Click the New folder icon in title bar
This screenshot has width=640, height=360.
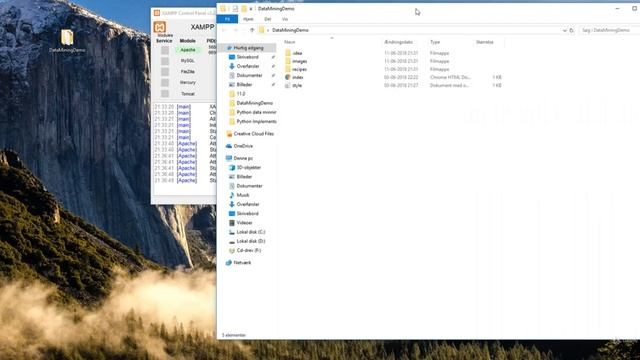pyautogui.click(x=244, y=9)
